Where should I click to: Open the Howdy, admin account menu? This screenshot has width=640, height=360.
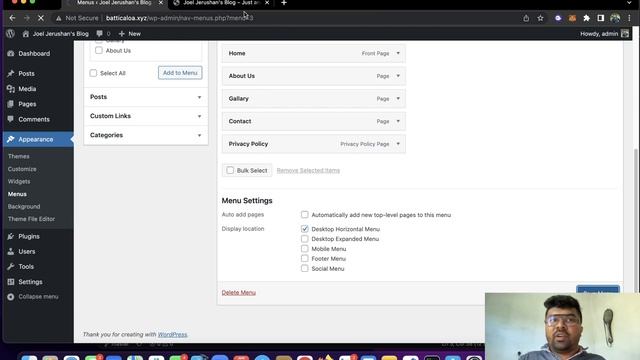tap(604, 34)
